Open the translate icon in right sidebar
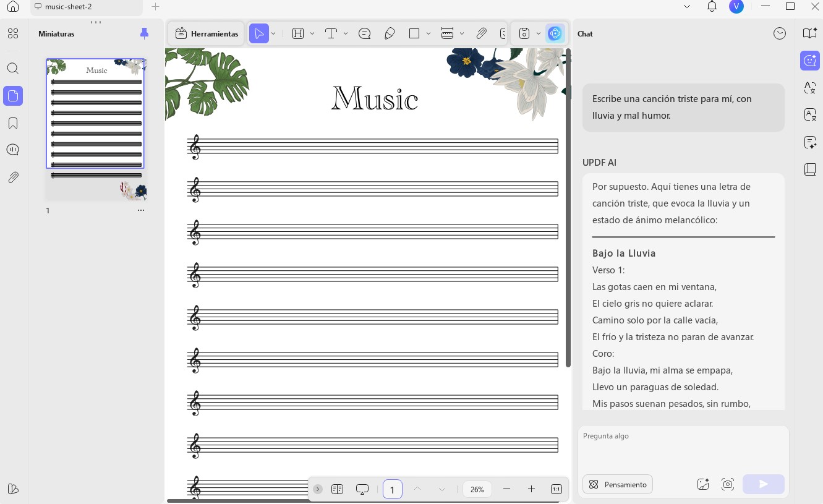 [x=810, y=88]
